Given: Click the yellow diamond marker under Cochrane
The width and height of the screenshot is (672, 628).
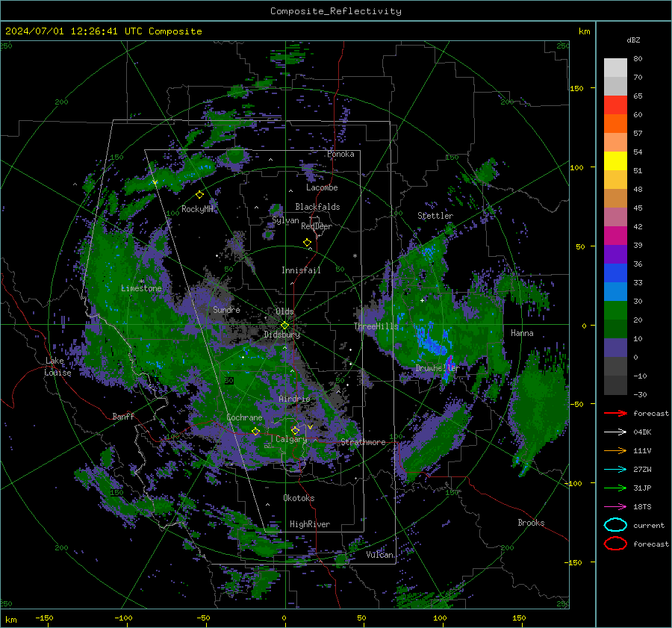Looking at the screenshot, I should (x=255, y=432).
